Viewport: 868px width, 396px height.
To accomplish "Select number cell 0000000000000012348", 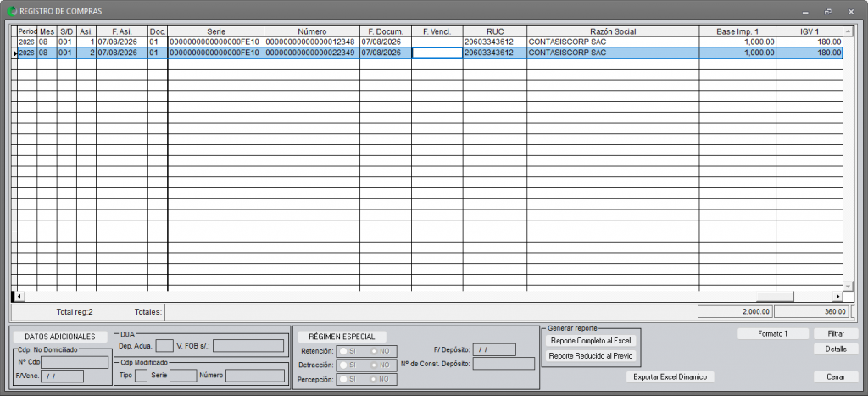I will click(312, 42).
